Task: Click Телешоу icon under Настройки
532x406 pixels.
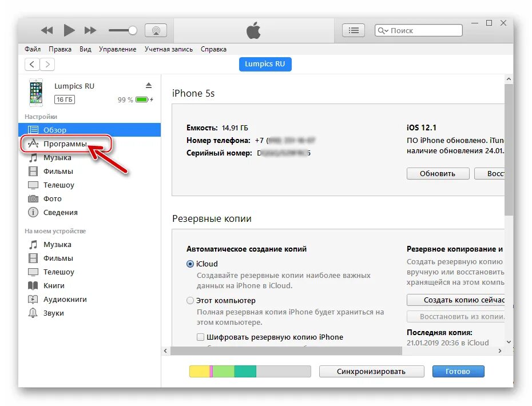Action: point(33,185)
